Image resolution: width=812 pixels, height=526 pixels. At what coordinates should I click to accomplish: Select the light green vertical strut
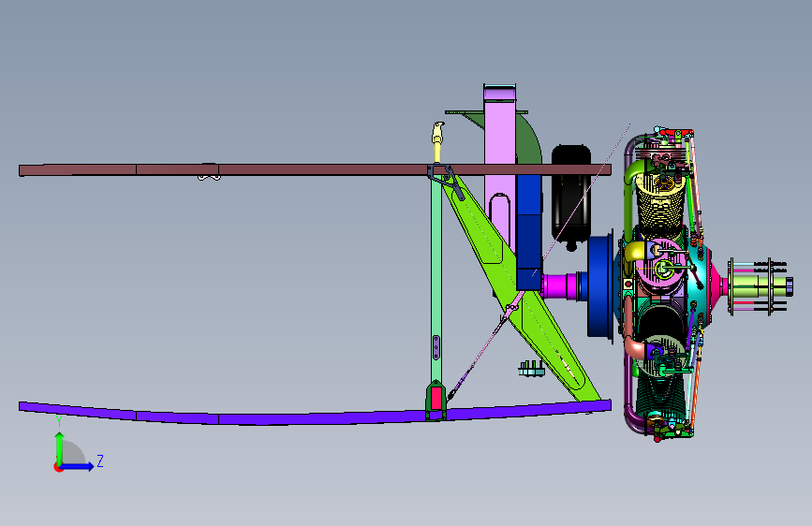pyautogui.click(x=436, y=280)
